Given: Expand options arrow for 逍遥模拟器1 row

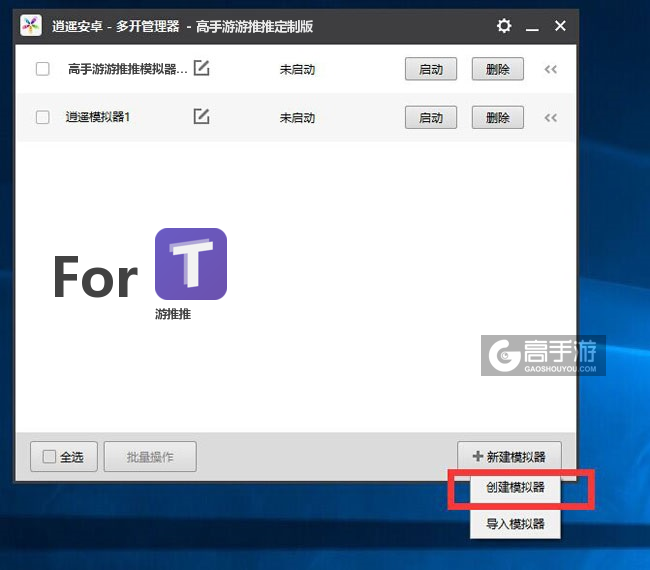Looking at the screenshot, I should pyautogui.click(x=550, y=117).
